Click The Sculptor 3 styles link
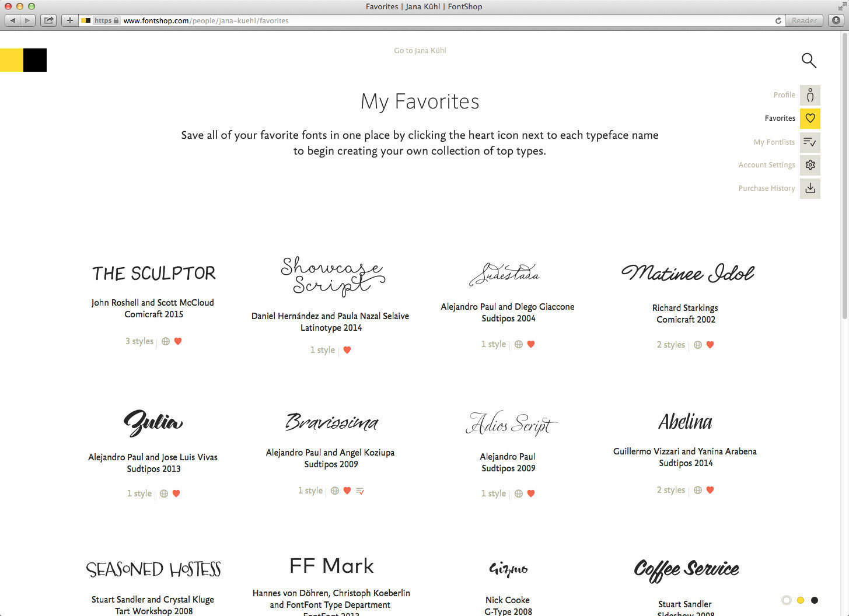Image resolution: width=849 pixels, height=616 pixels. pyautogui.click(x=139, y=341)
